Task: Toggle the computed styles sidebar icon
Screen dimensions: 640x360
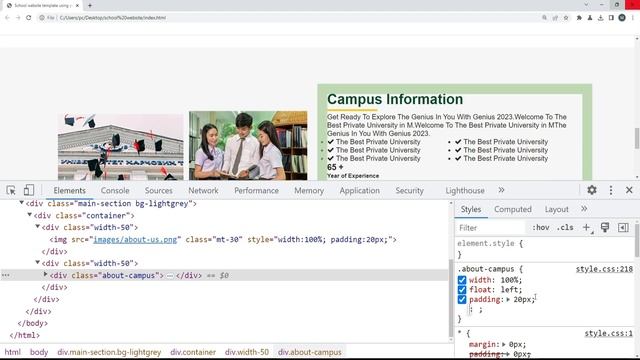Action: 623,228
